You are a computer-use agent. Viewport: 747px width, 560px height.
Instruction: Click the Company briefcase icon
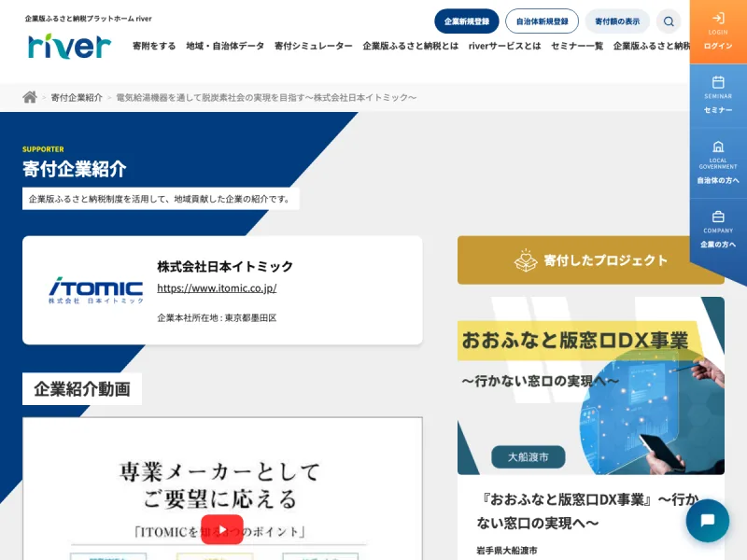[x=718, y=217]
